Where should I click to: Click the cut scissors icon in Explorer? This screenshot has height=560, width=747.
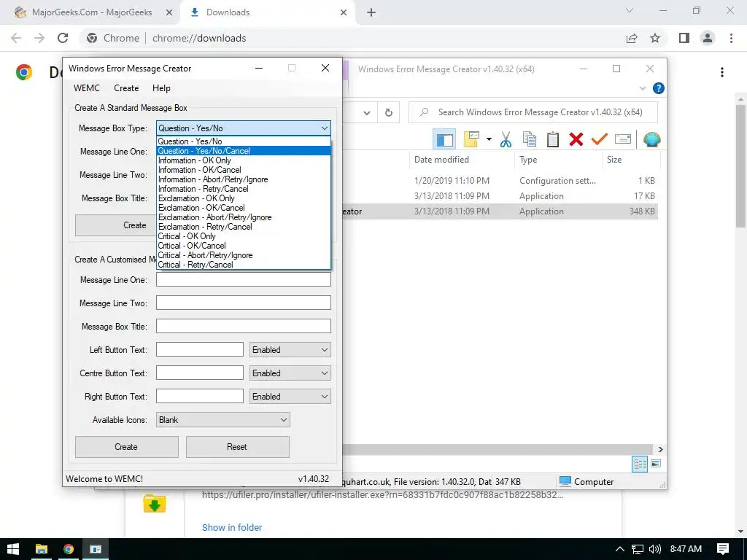pos(506,139)
